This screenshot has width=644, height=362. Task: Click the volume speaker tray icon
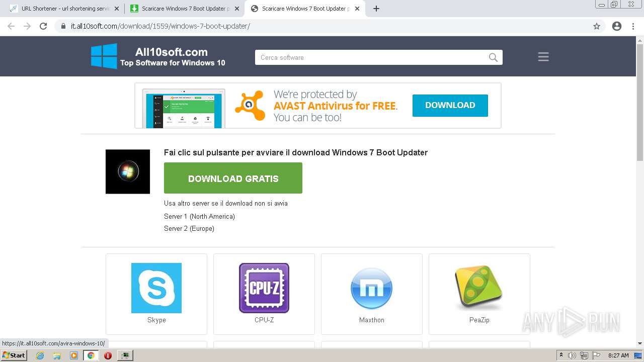tap(572, 355)
